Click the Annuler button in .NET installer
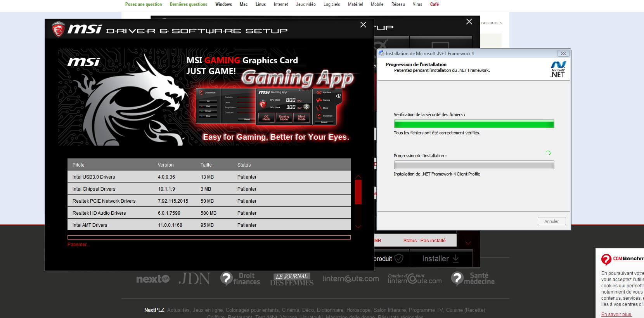The image size is (644, 318). tap(552, 221)
